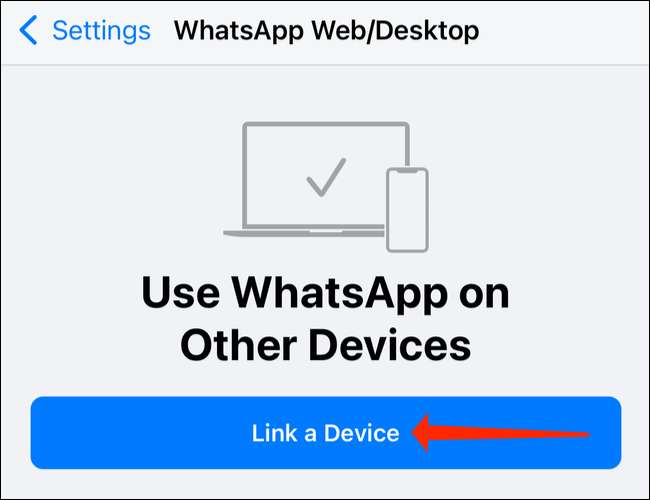This screenshot has width=650, height=500.
Task: Click the notch on the phone illustration
Action: tap(407, 170)
